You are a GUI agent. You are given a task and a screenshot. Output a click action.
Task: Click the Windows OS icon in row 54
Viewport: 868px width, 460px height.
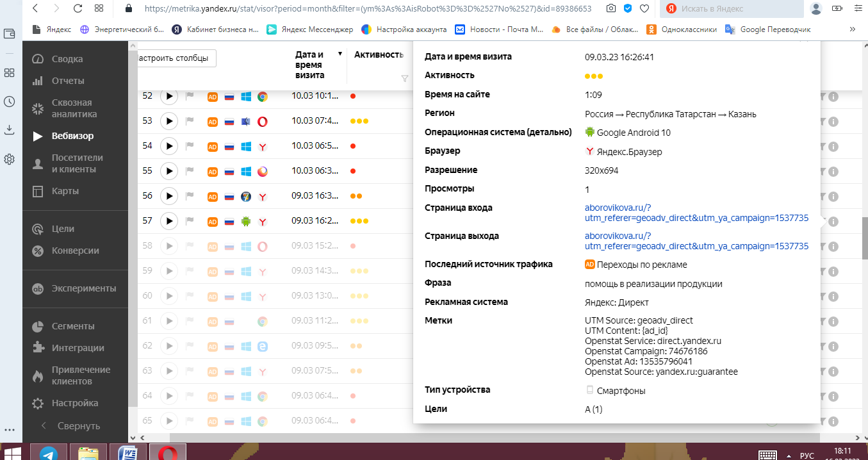coord(245,147)
